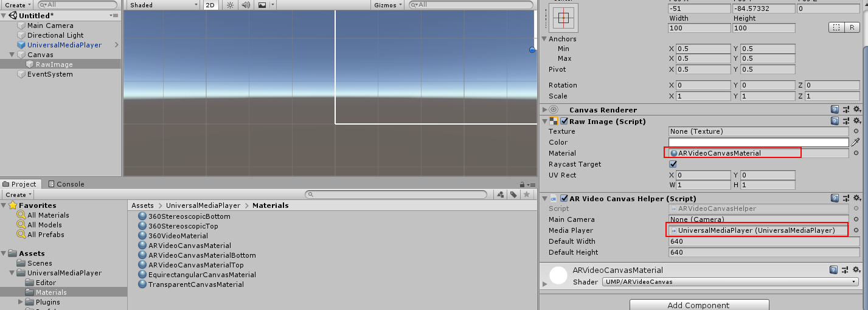Disable Raw Image component checkbox
This screenshot has height=310, width=868.
pyautogui.click(x=564, y=121)
